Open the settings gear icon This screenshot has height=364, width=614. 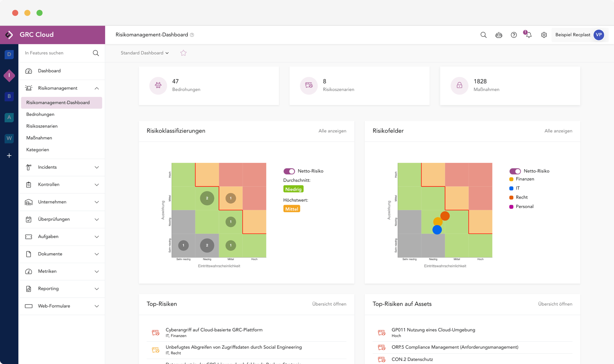click(x=544, y=35)
